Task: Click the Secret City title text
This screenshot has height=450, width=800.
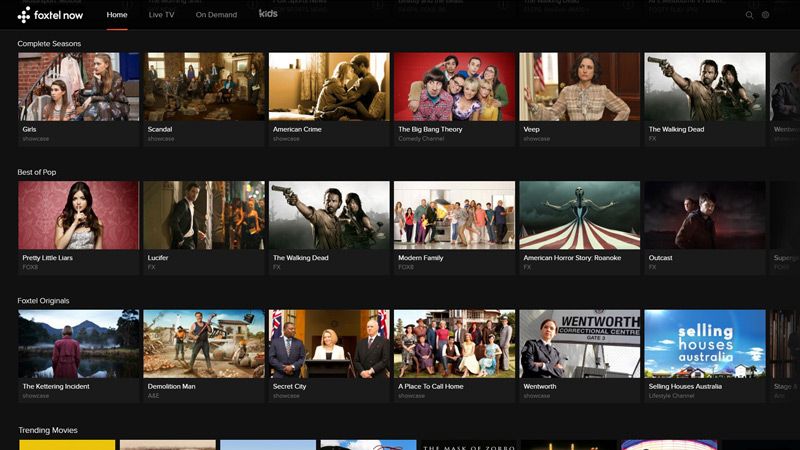Action: point(289,387)
